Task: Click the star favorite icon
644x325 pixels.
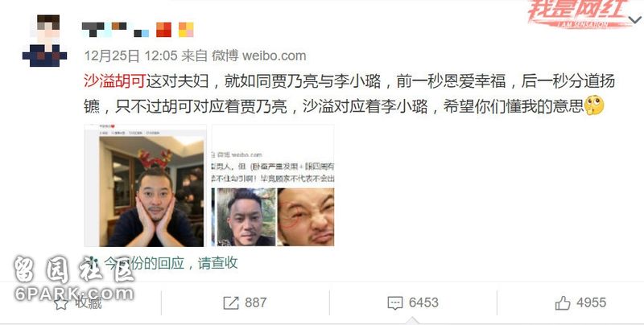Action: tap(62, 303)
